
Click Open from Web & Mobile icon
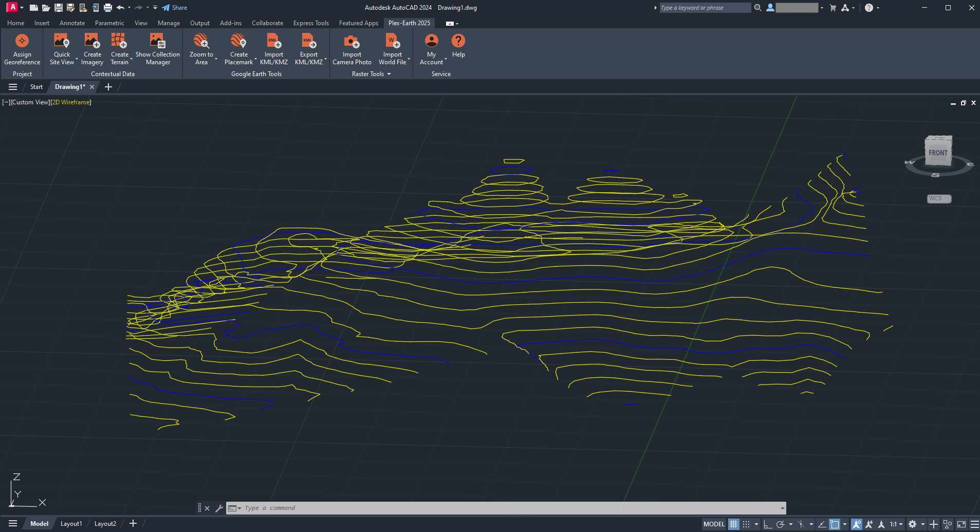[x=83, y=8]
